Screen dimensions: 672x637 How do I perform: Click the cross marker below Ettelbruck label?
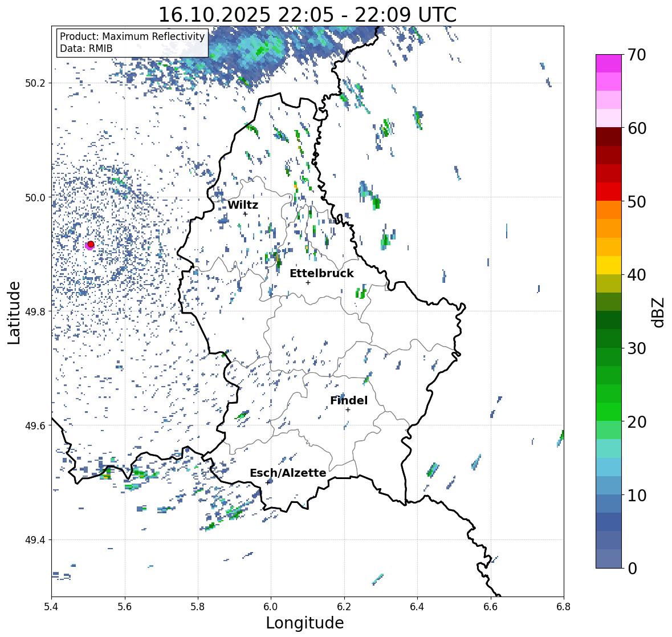(308, 282)
